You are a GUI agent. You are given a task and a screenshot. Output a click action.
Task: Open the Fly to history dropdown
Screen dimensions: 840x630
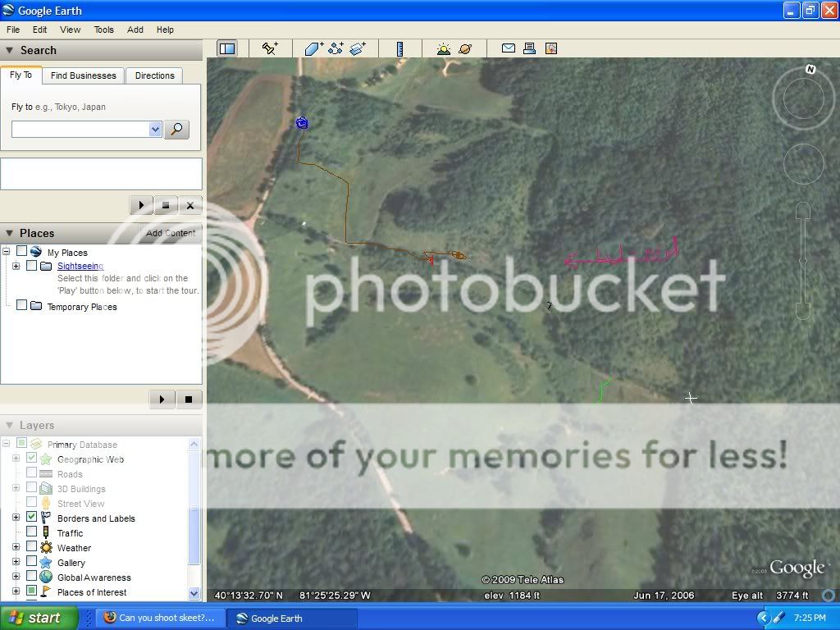tap(155, 129)
